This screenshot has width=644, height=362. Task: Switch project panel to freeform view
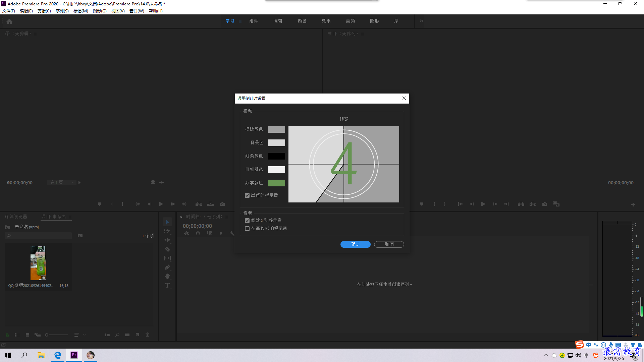38,335
